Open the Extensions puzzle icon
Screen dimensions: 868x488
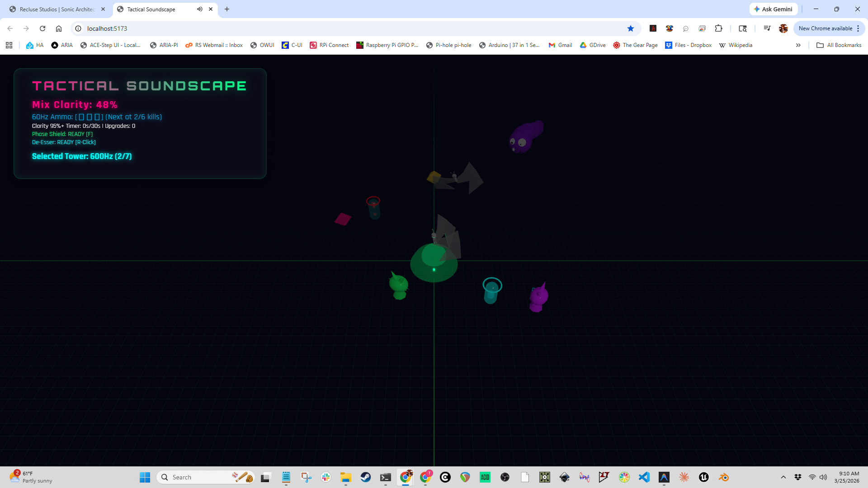(x=718, y=28)
